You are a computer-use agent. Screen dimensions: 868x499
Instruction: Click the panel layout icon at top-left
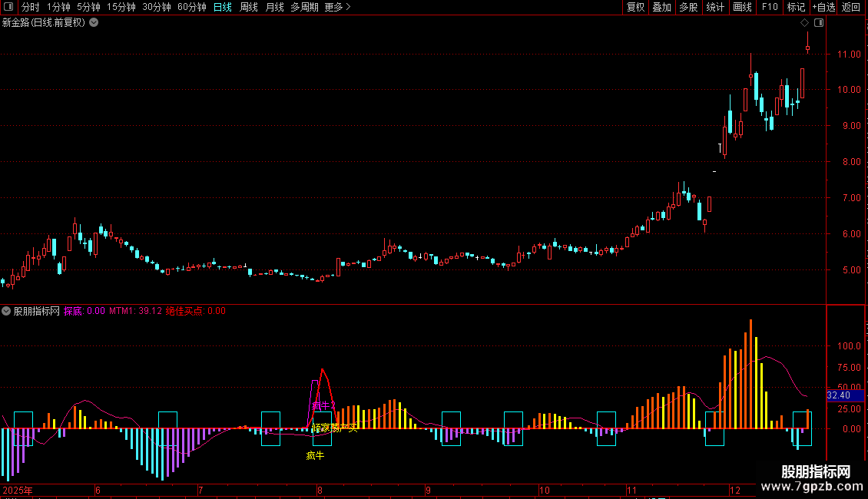point(8,7)
